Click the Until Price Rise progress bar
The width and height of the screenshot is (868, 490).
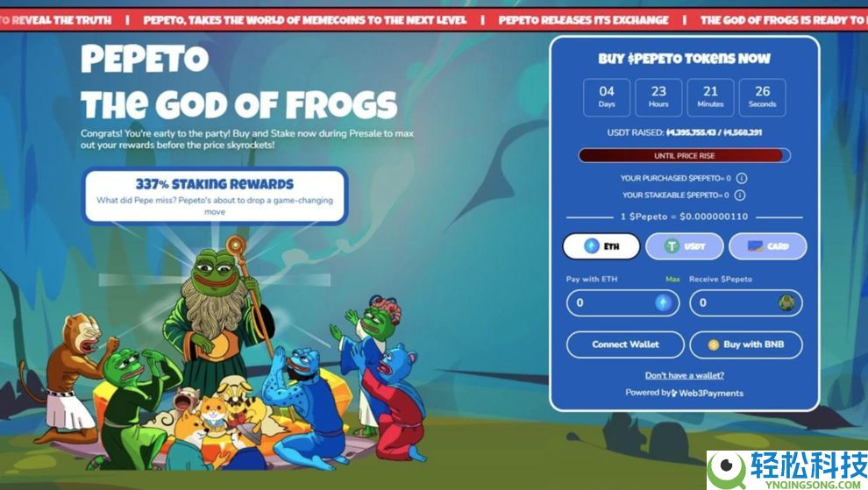[684, 155]
